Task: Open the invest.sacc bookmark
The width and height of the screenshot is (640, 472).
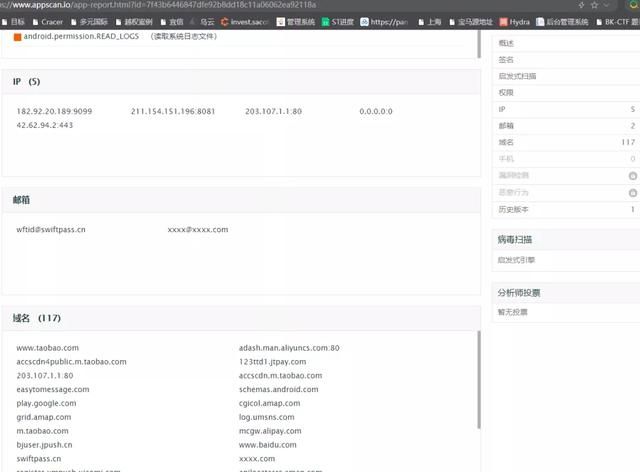Action: click(x=244, y=22)
